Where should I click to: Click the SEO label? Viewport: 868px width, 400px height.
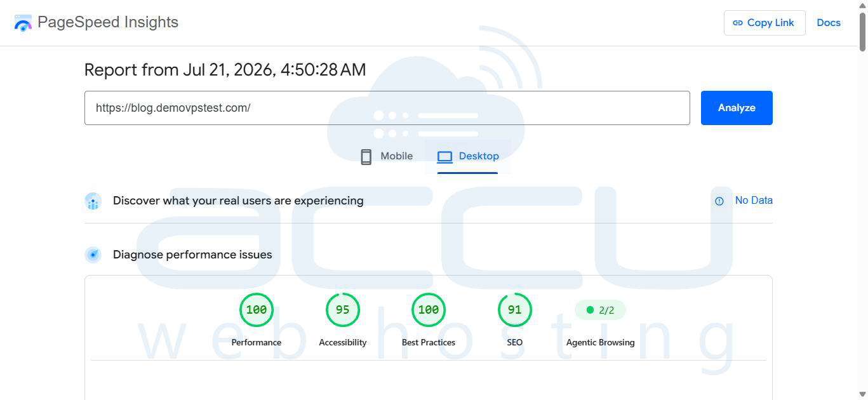point(515,342)
